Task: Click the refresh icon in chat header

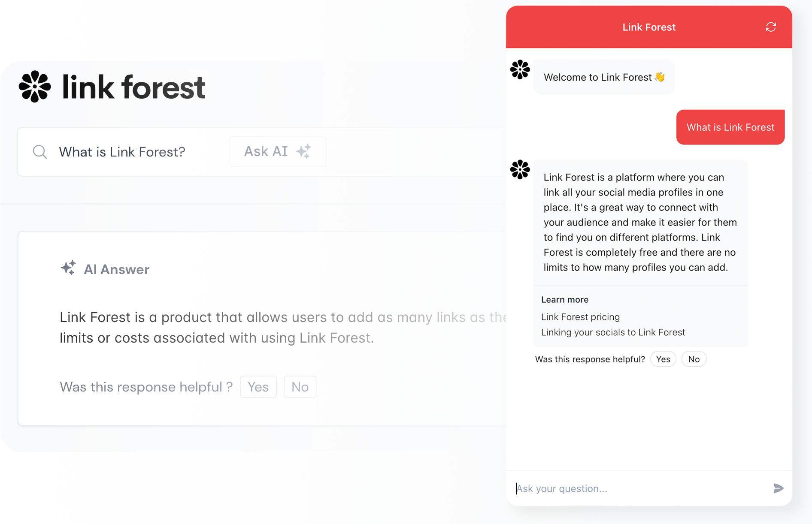Action: click(x=771, y=27)
